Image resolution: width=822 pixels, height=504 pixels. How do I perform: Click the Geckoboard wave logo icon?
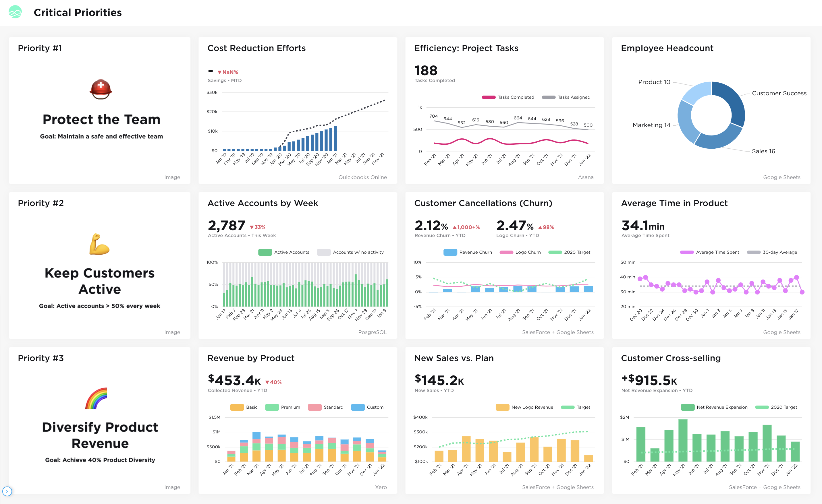click(x=15, y=12)
